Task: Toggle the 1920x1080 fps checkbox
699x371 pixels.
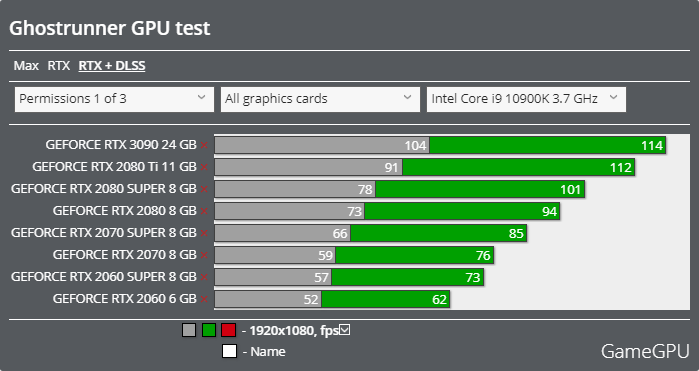Action: (x=345, y=330)
